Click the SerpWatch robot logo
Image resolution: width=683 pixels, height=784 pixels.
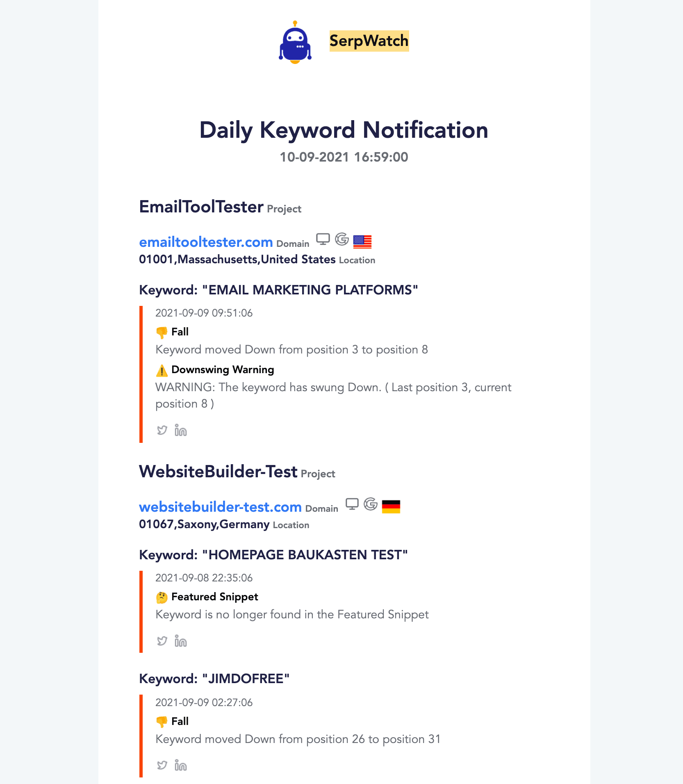pyautogui.click(x=295, y=42)
